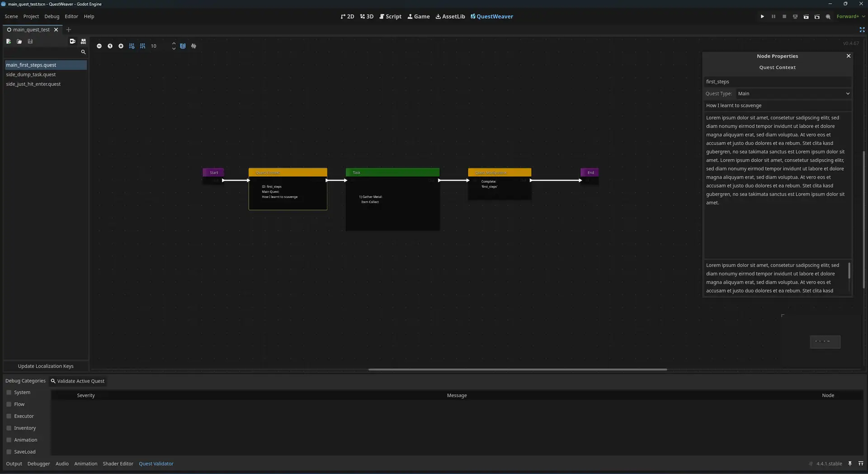Open the Project menu
This screenshot has height=474, width=868.
coord(31,17)
